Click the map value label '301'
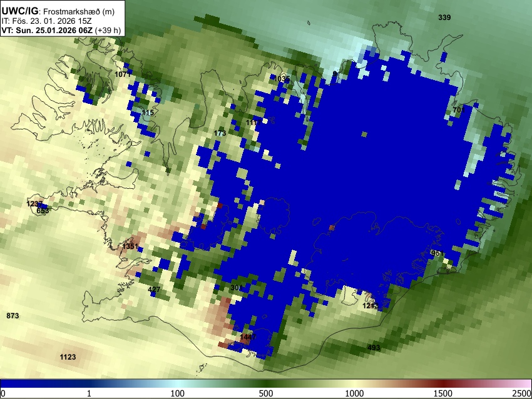The width and height of the screenshot is (532, 399). point(237,288)
